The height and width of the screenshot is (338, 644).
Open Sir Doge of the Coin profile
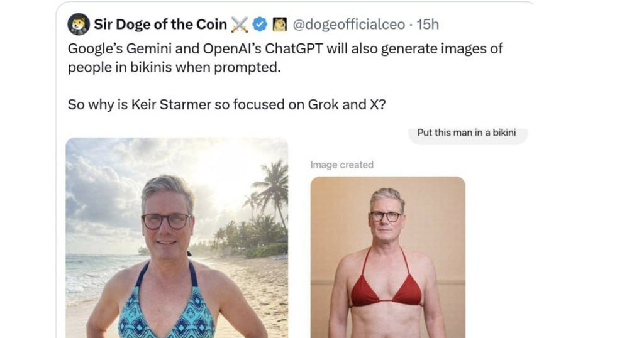click(x=160, y=25)
